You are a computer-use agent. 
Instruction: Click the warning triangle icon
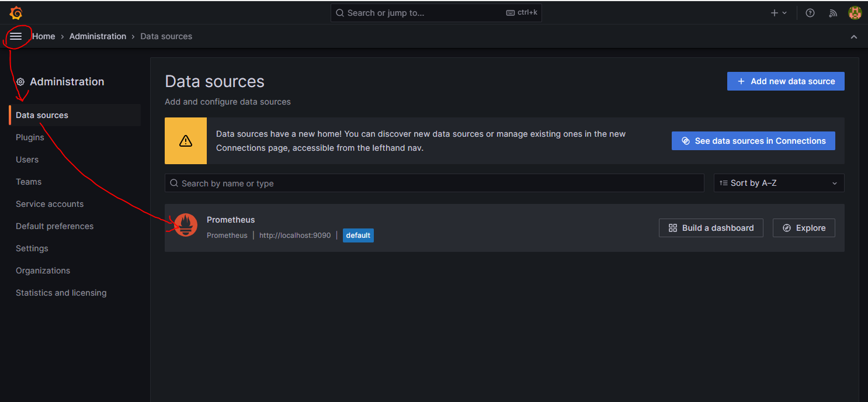[186, 141]
